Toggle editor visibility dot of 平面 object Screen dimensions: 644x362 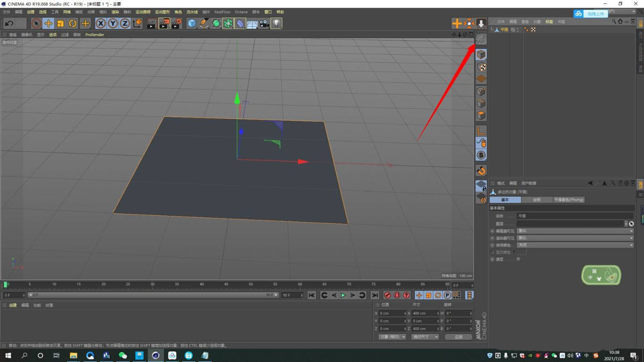coord(517,28)
